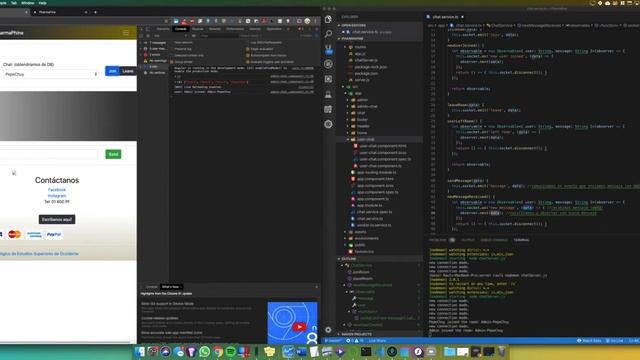Open the Extensions view icon in activity bar
Image resolution: width=640 pixels, height=360 pixels.
[328, 79]
